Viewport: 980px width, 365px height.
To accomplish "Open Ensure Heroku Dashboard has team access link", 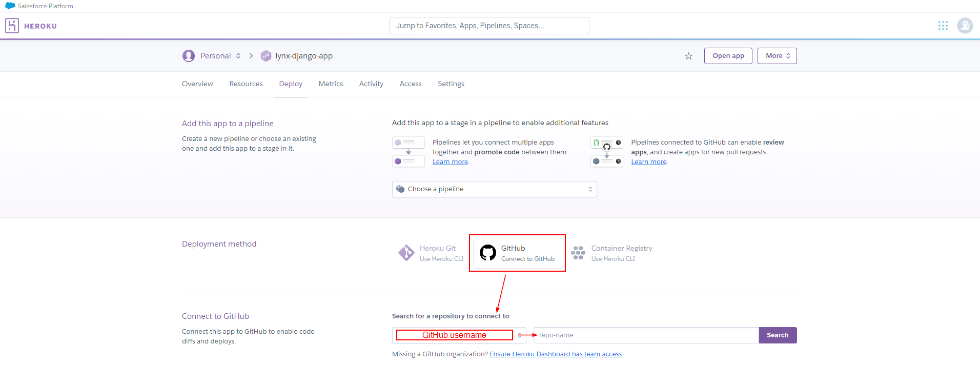I will click(x=556, y=354).
